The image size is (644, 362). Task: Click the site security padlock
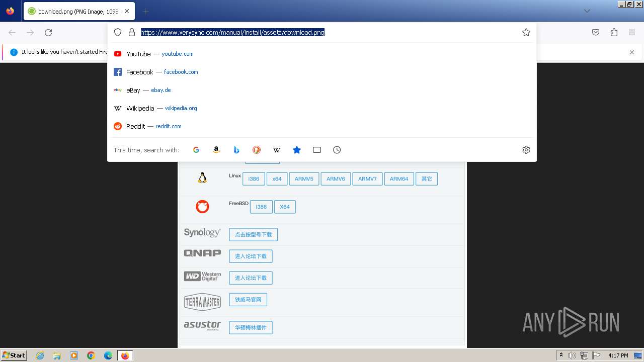pos(132,32)
